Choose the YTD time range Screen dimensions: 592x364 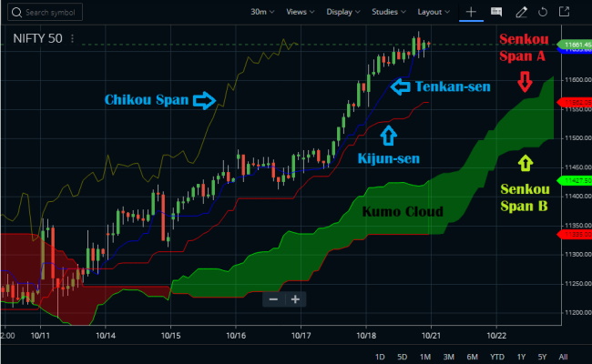click(x=496, y=355)
